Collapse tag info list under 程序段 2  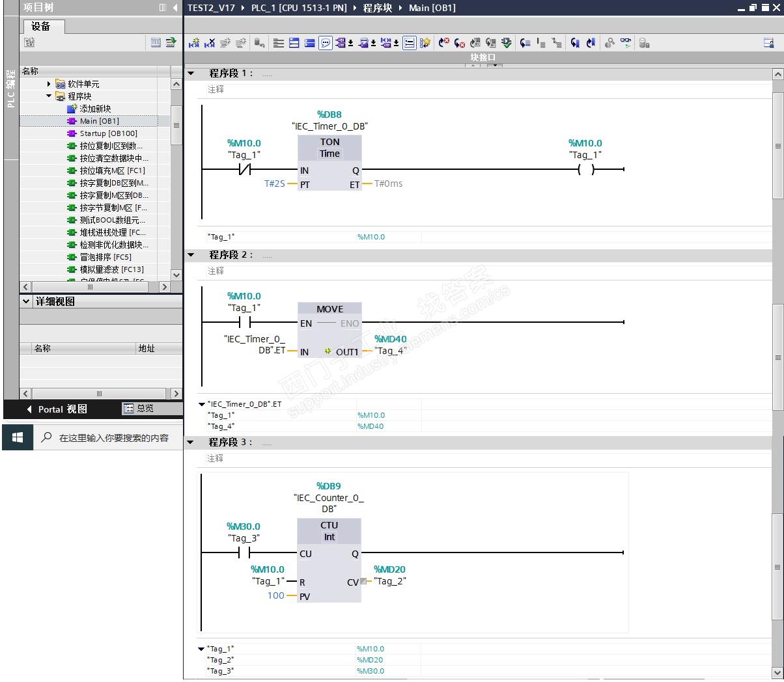pos(202,404)
